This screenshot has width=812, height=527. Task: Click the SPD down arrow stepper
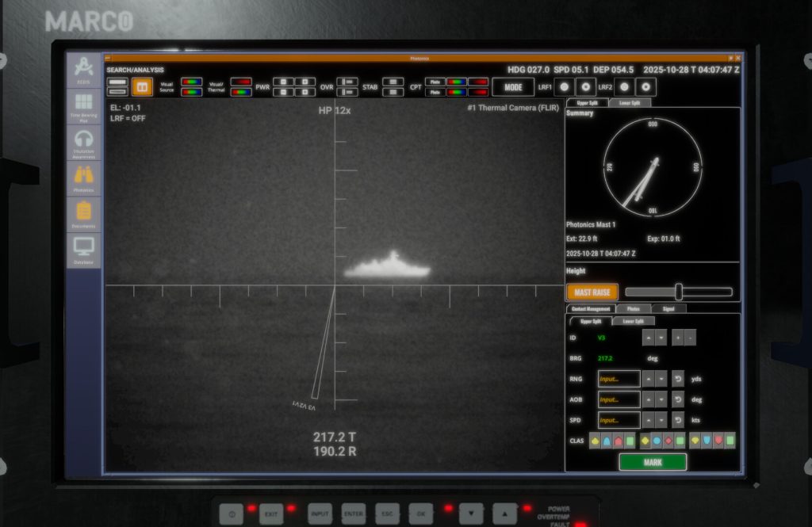point(661,420)
